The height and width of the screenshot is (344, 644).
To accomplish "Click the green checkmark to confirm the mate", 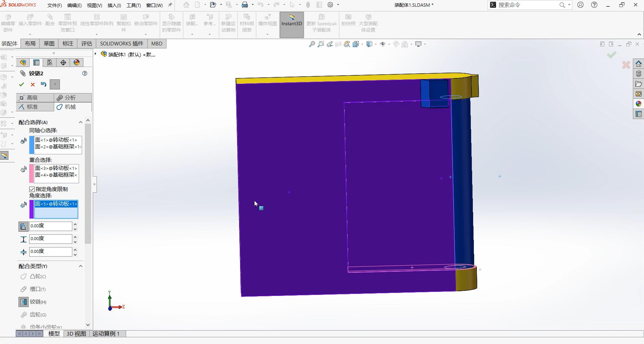I will pos(22,84).
